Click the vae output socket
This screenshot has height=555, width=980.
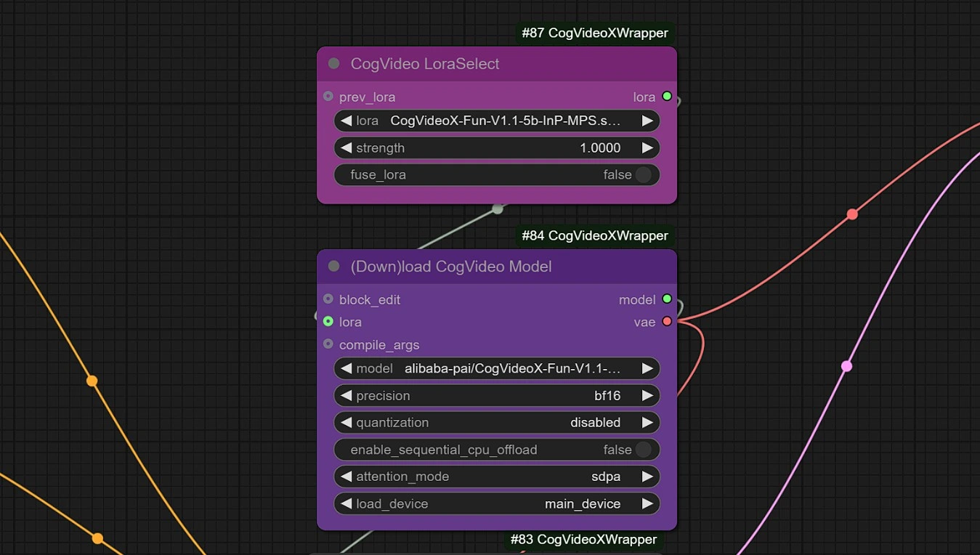667,321
